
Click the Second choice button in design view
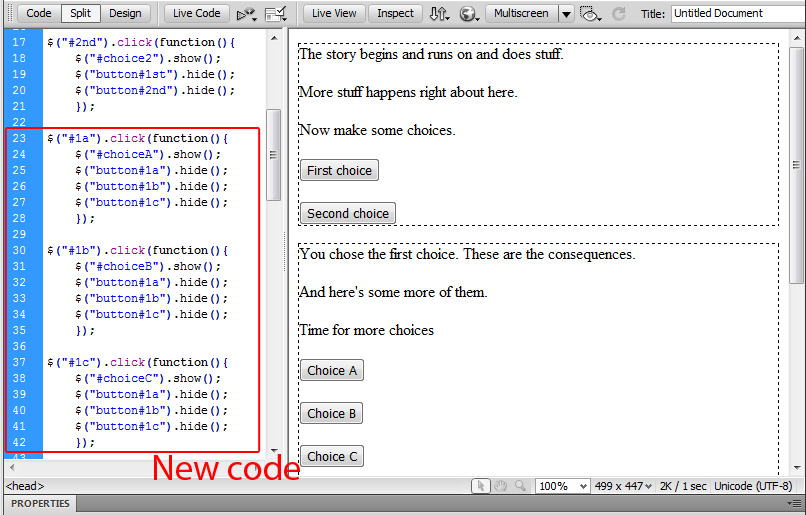tap(348, 213)
